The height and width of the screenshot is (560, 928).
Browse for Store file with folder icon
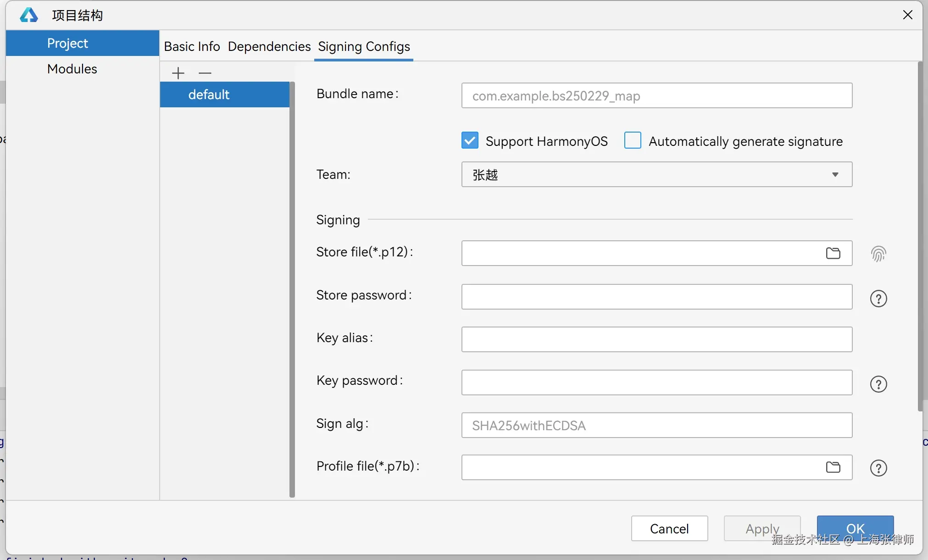(833, 253)
